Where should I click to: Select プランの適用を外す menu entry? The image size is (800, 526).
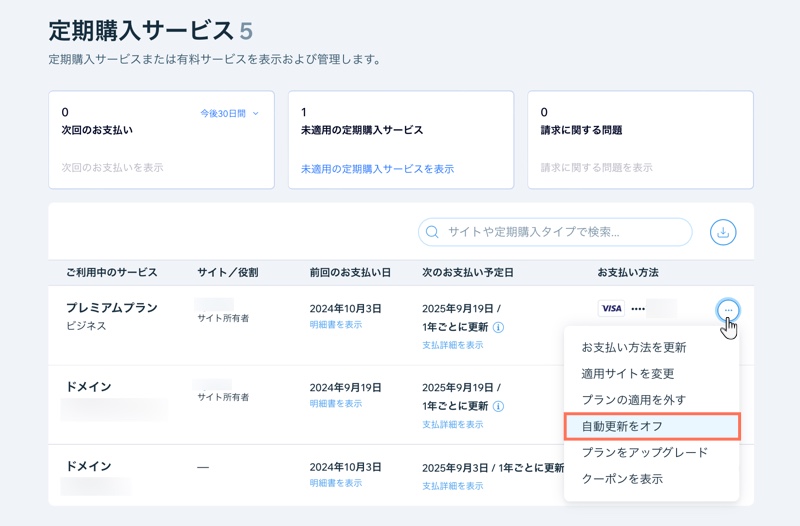pyautogui.click(x=634, y=400)
